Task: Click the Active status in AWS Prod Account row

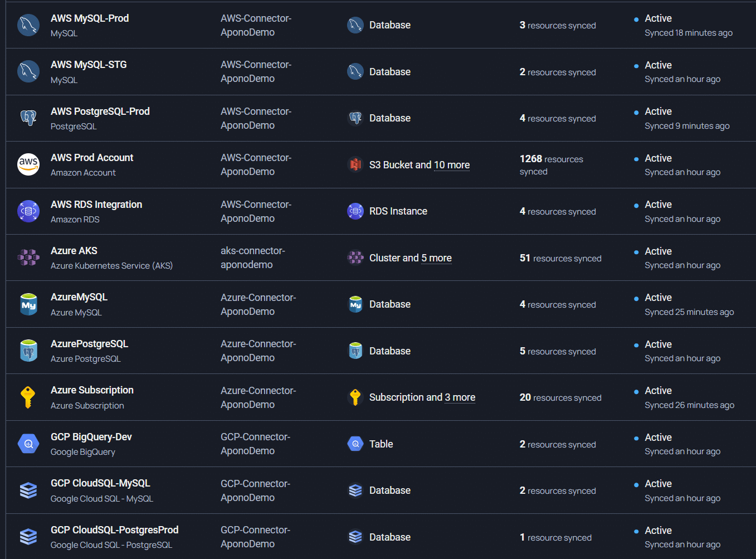Action: (658, 158)
